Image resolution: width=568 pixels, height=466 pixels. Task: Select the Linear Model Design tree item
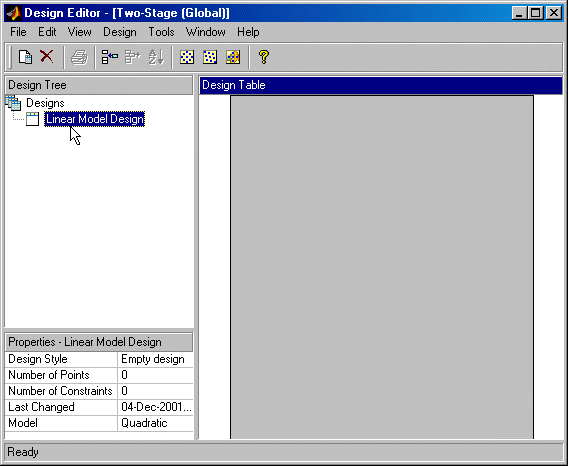pos(95,119)
